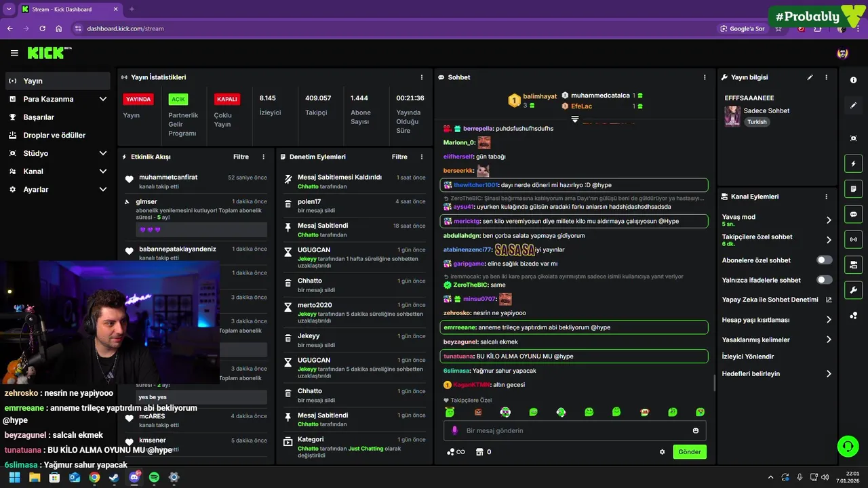This screenshot has width=868, height=488.
Task: Click username balimhayat in leaderboard
Action: point(540,97)
